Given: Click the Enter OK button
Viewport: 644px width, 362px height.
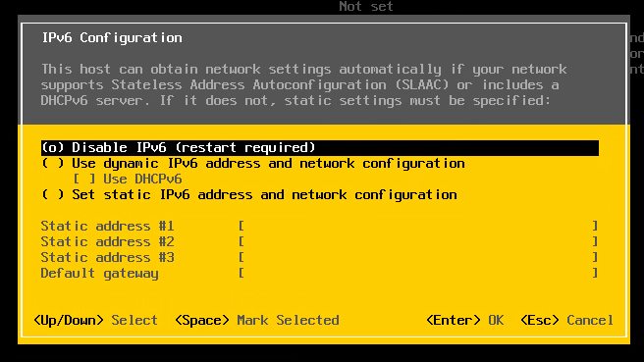Looking at the screenshot, I should click(465, 320).
